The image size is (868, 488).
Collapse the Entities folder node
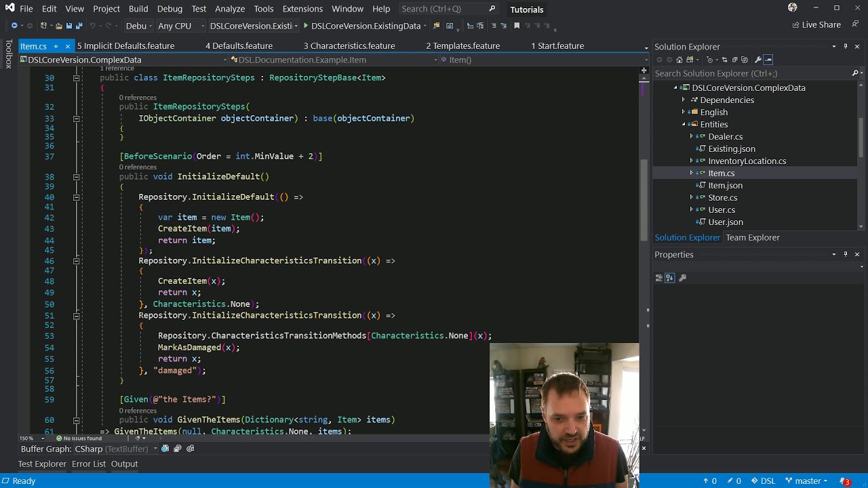(684, 125)
